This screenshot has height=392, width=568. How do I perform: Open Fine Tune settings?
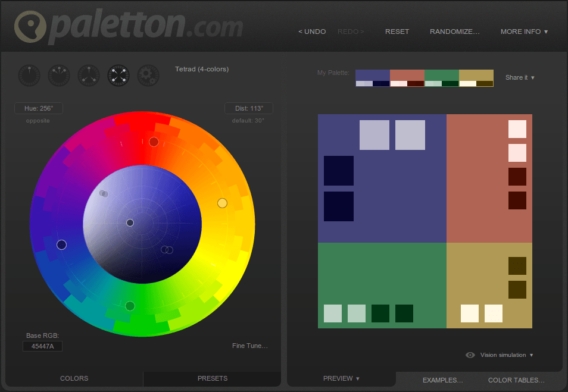point(250,346)
